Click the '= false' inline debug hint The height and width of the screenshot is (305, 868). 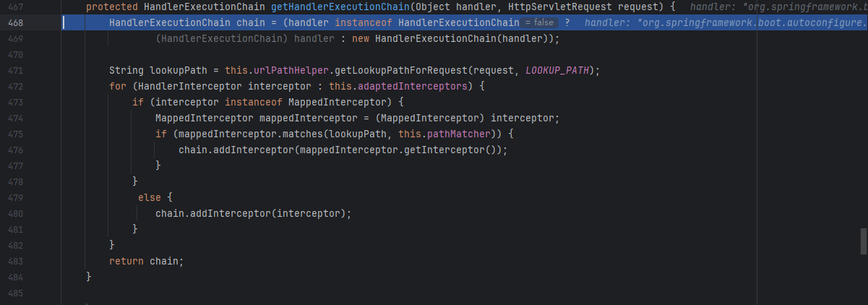[x=539, y=22]
